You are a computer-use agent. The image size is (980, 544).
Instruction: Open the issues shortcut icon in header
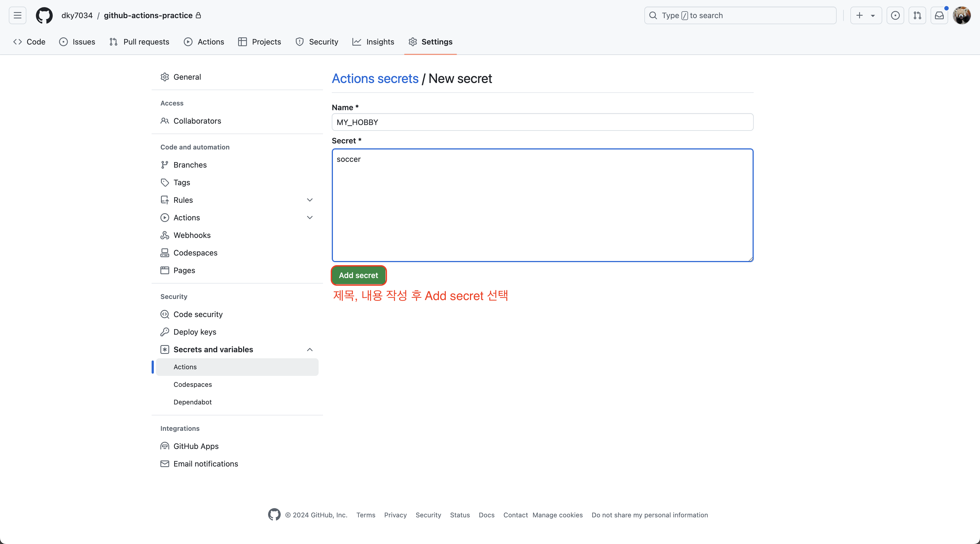pyautogui.click(x=895, y=15)
